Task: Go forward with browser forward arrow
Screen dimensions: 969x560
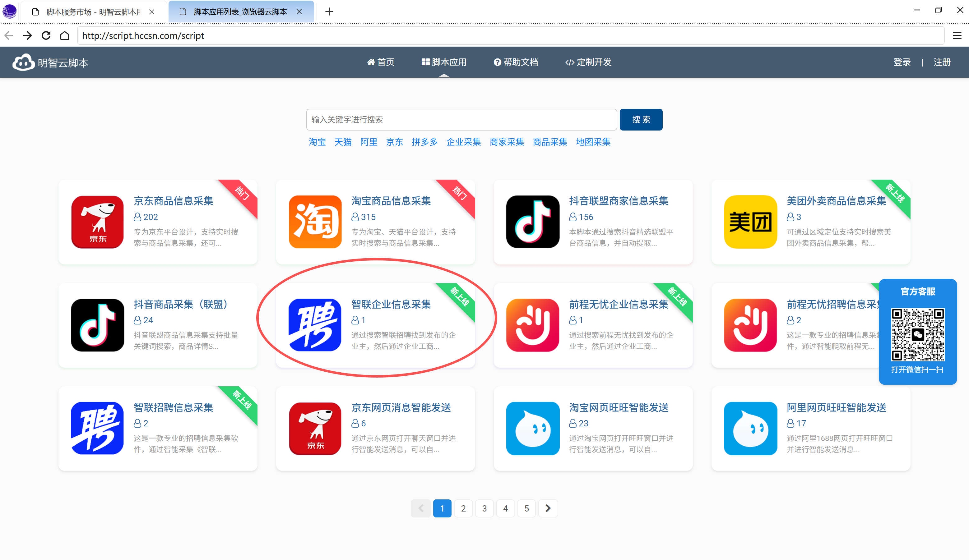Action: (x=27, y=36)
